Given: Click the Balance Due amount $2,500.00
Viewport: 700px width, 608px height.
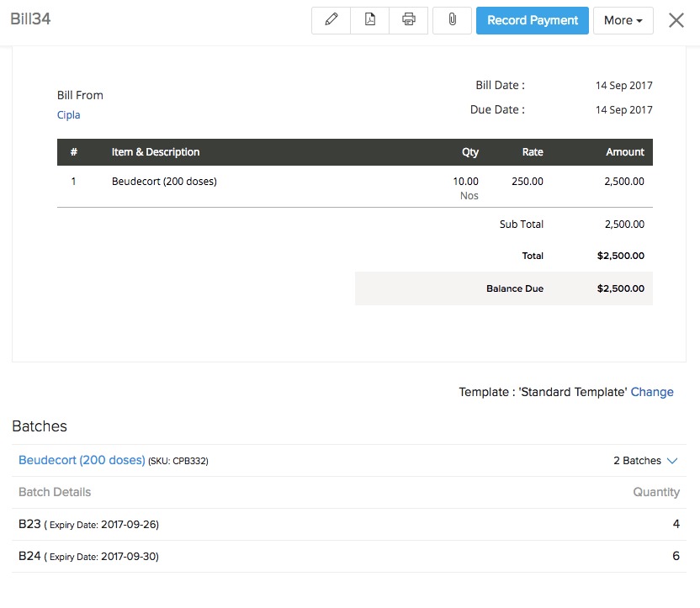Looking at the screenshot, I should point(621,288).
